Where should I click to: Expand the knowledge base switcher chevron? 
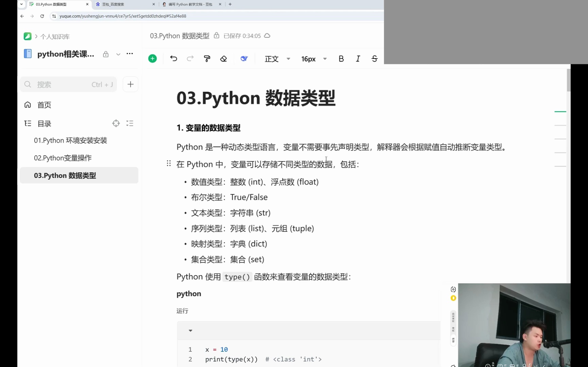[x=118, y=54]
